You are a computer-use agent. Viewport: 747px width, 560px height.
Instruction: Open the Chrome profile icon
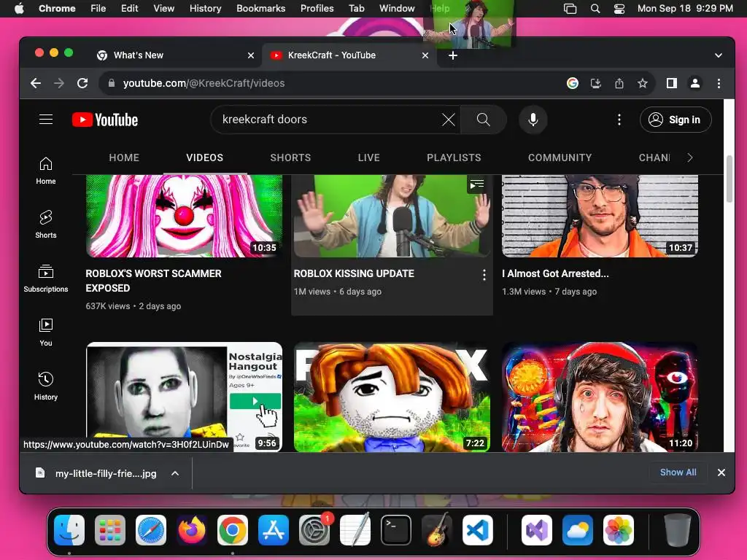point(695,83)
